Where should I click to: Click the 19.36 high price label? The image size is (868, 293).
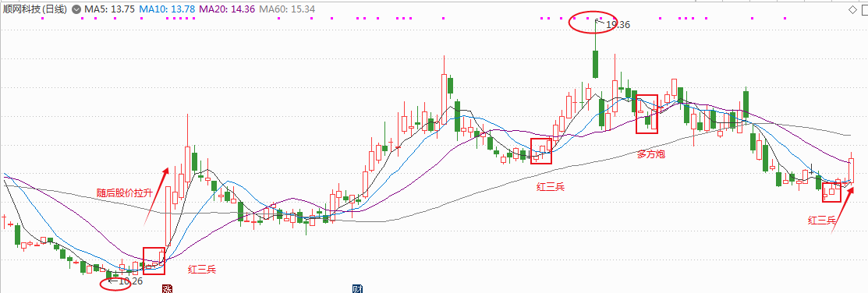click(x=618, y=24)
